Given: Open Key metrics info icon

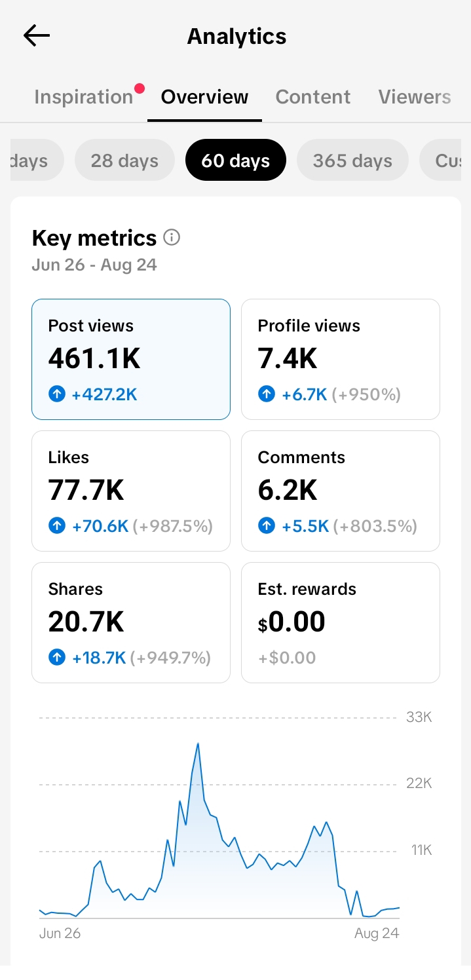Looking at the screenshot, I should (172, 237).
